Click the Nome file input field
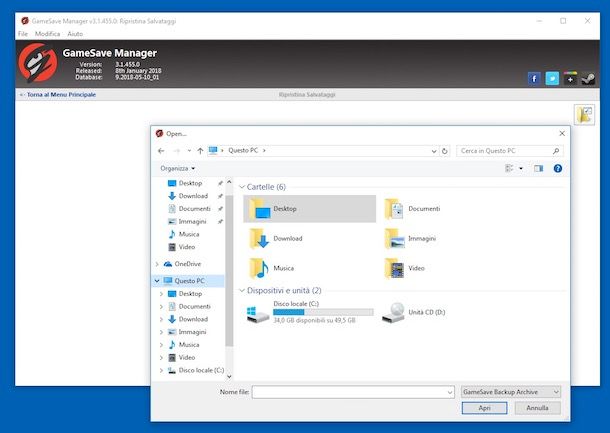 point(350,392)
